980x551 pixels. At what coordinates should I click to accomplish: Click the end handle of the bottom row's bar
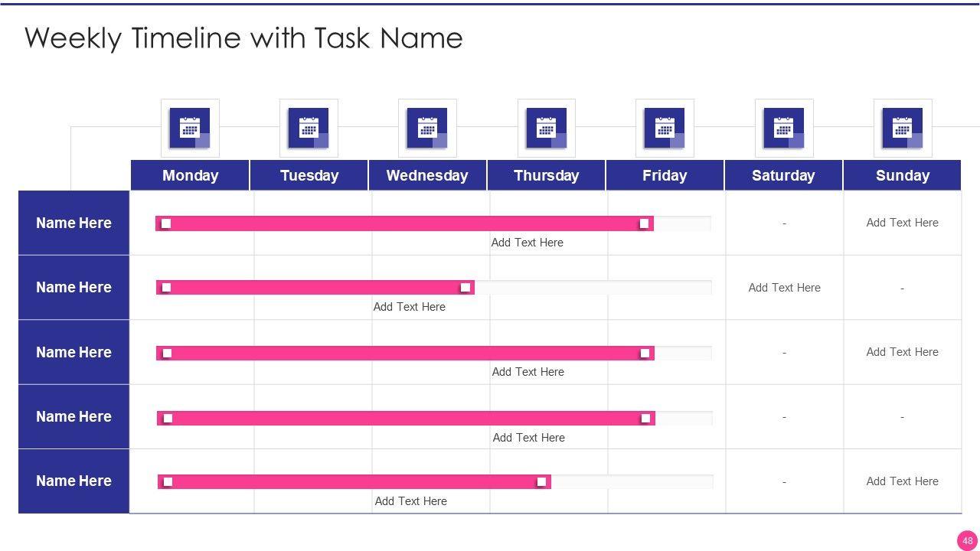coord(541,482)
